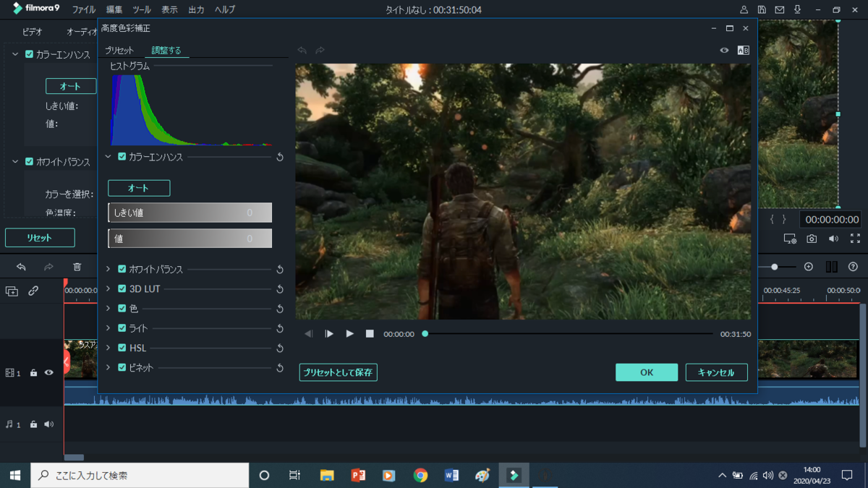Expand the ホワイトバランス section in the dialog
Screen dimensions: 868x488
click(x=109, y=269)
